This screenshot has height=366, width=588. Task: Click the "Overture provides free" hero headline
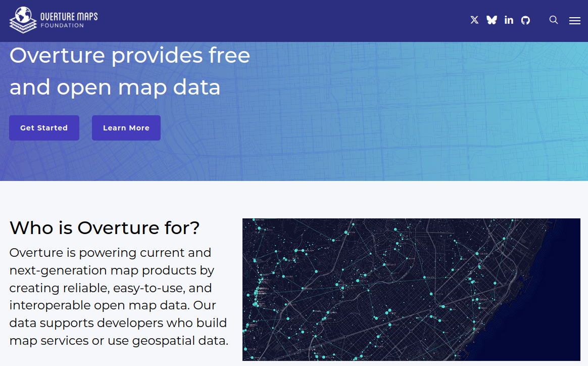coord(130,55)
